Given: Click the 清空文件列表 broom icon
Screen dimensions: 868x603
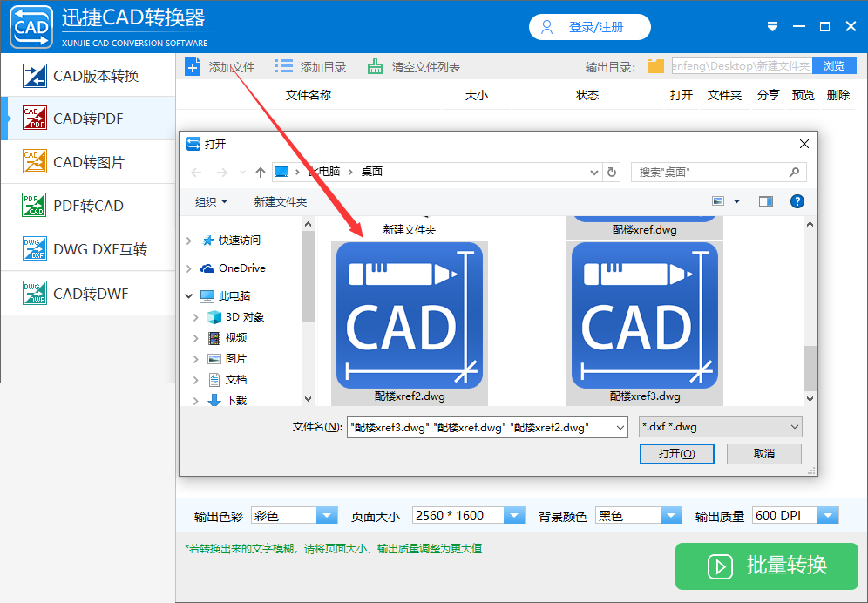Looking at the screenshot, I should [x=375, y=67].
